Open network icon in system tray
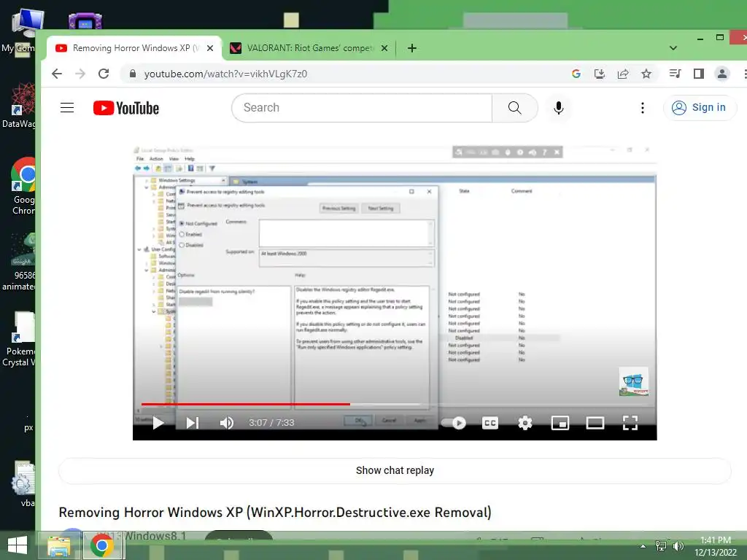This screenshot has width=747, height=560. point(661,546)
